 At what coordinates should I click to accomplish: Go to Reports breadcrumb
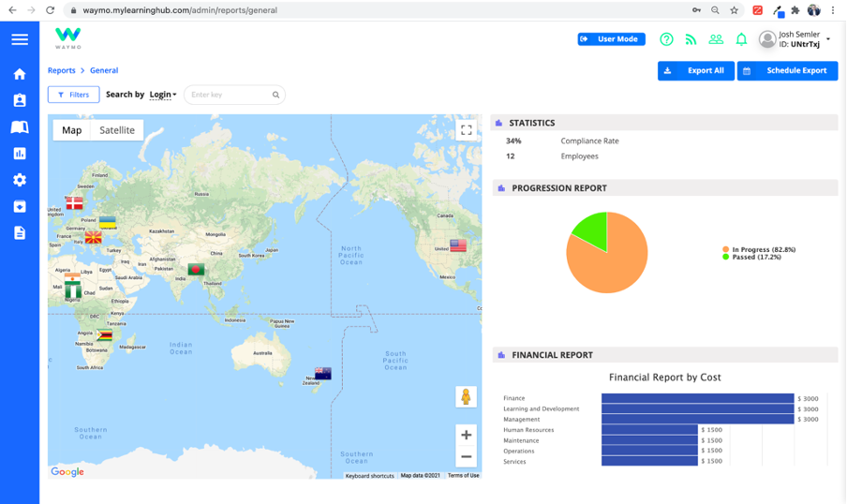[62, 70]
